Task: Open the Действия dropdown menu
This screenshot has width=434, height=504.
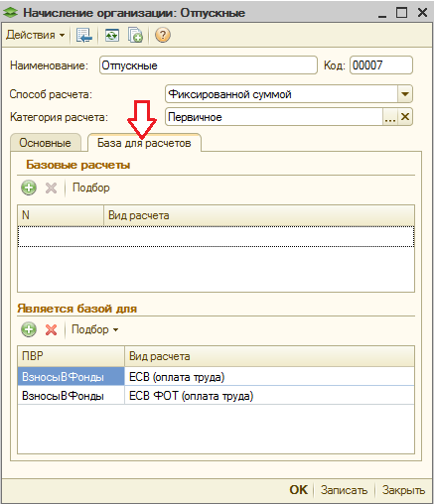Action: click(35, 35)
